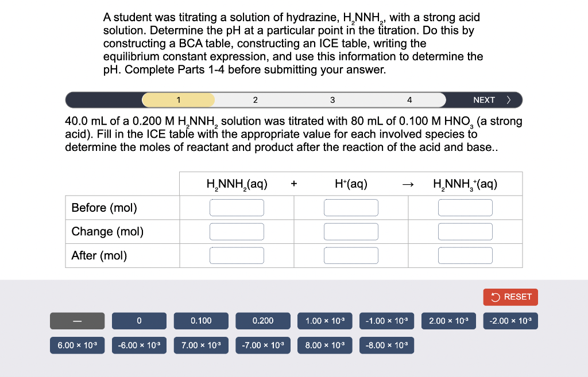
Task: Select step 3 on the progress bar
Action: click(332, 99)
